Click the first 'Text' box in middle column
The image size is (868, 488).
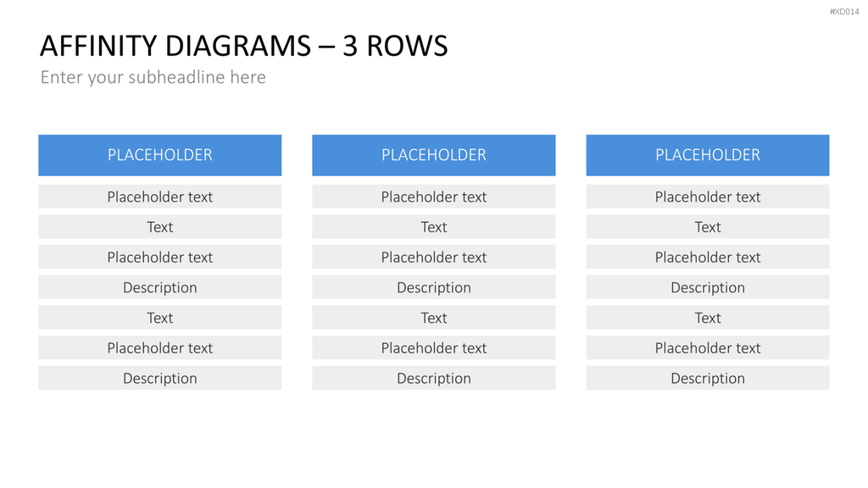[433, 227]
